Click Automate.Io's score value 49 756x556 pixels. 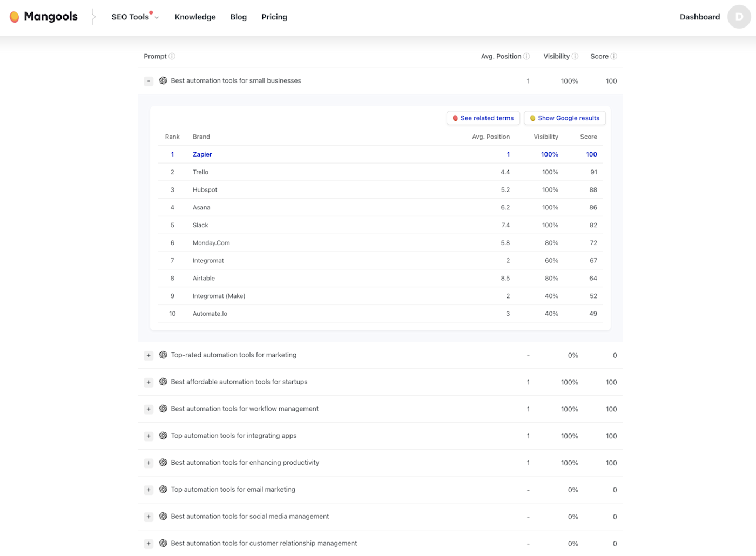(x=593, y=314)
